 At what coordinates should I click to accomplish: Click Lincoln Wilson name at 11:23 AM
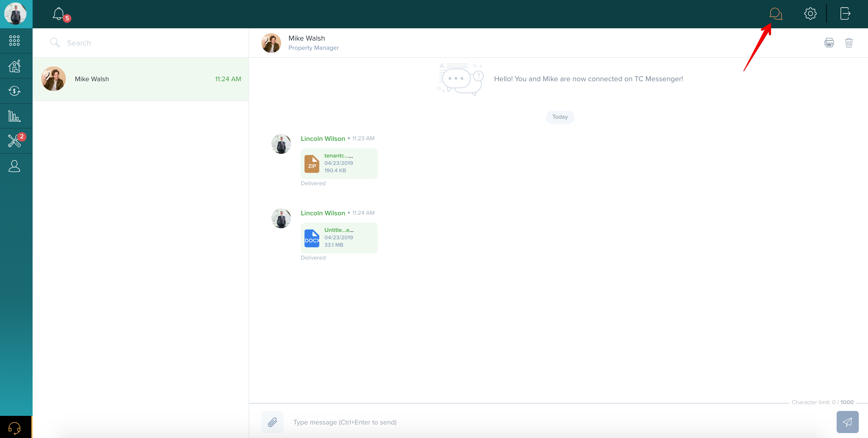323,138
